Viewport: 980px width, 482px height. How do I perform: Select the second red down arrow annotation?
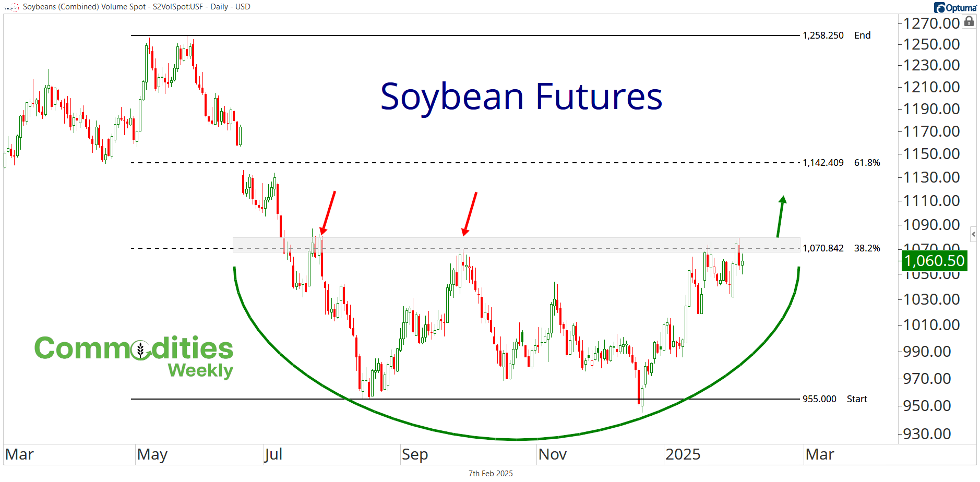coord(470,214)
